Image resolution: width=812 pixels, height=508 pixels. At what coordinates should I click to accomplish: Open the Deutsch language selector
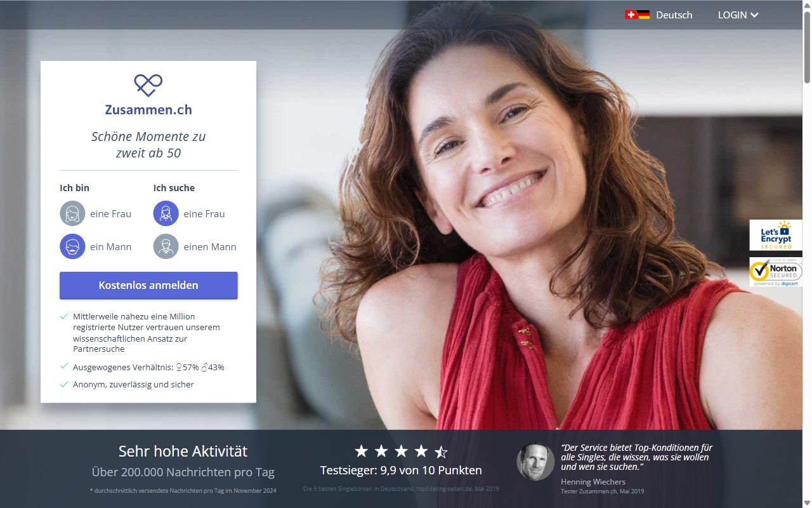[674, 15]
